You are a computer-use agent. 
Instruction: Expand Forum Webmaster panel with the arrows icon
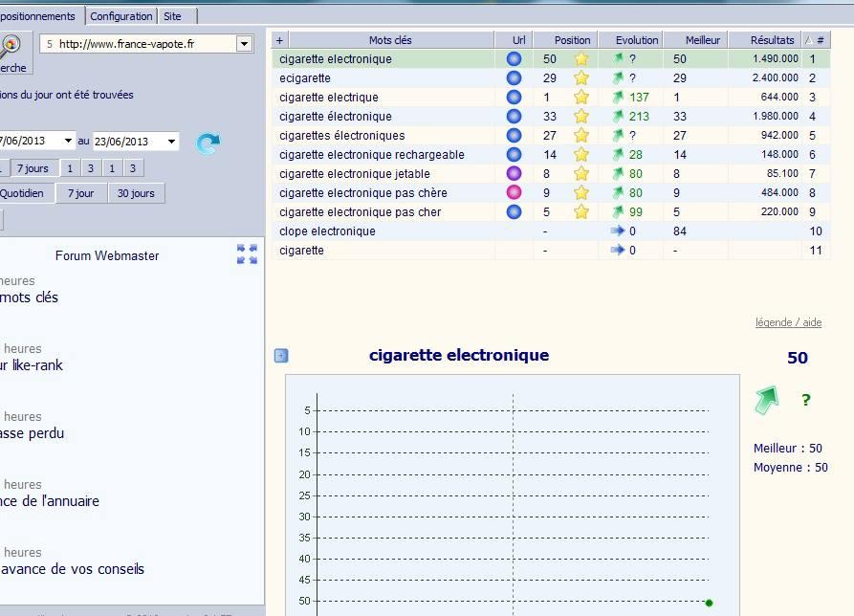click(x=248, y=254)
